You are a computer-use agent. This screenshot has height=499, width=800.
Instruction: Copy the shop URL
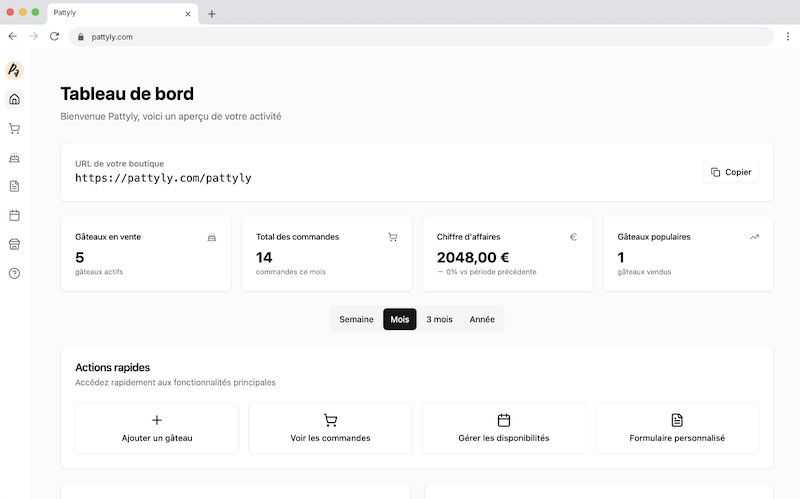731,172
